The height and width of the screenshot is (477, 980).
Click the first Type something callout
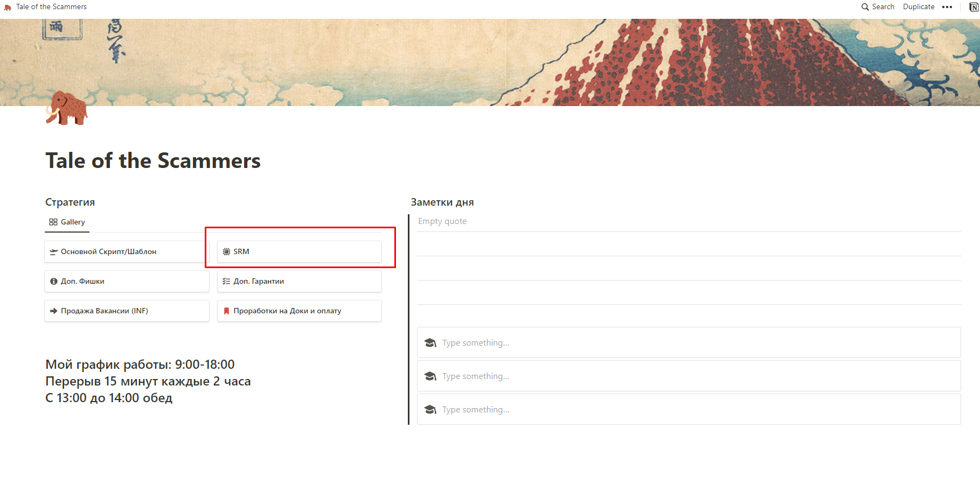pos(689,343)
